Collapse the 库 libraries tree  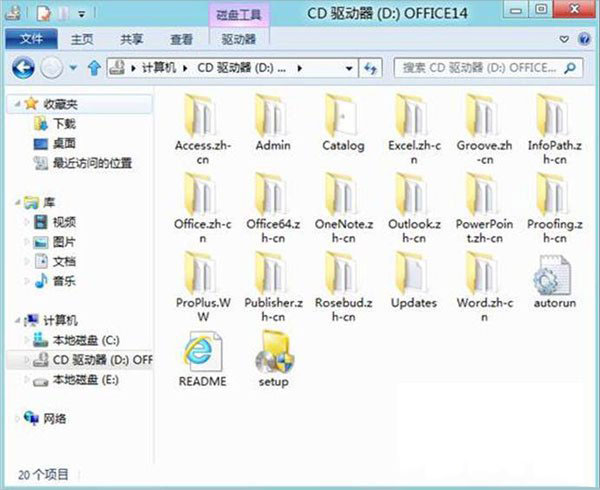click(17, 203)
